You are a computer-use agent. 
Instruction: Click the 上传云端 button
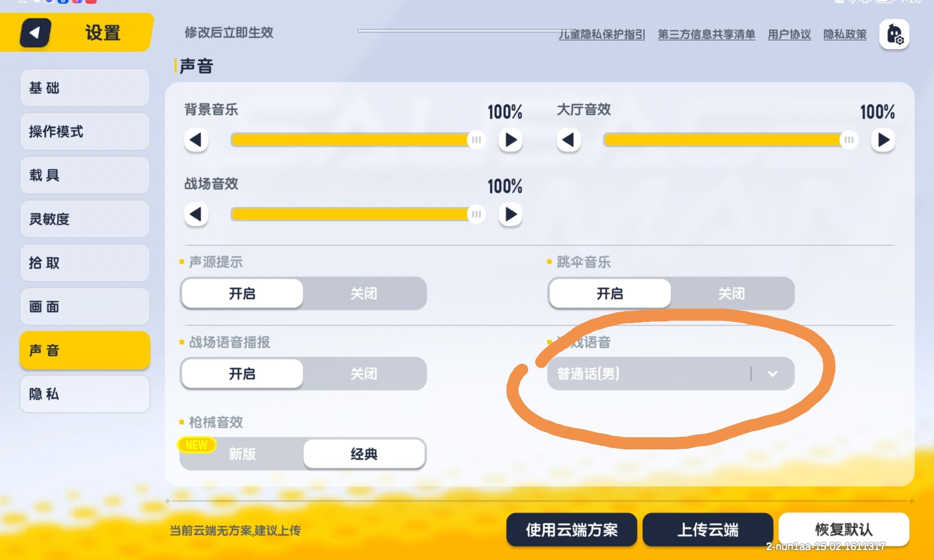click(708, 530)
